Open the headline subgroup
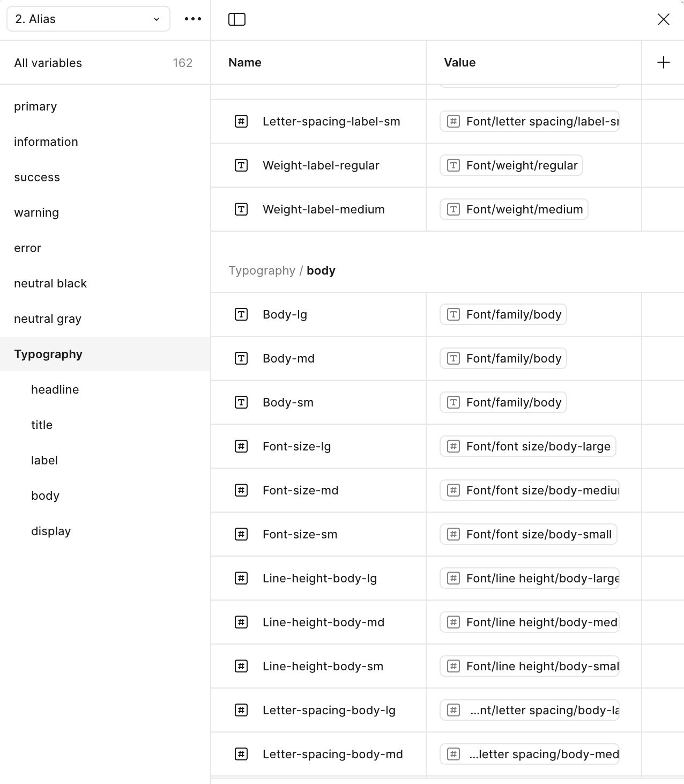Screen dimensions: 684x784 click(55, 389)
